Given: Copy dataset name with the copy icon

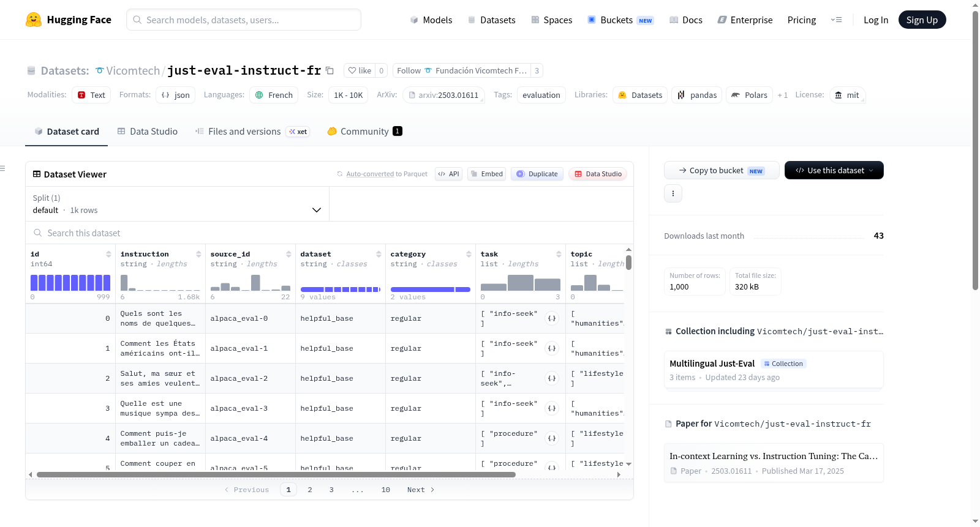Looking at the screenshot, I should coord(330,70).
